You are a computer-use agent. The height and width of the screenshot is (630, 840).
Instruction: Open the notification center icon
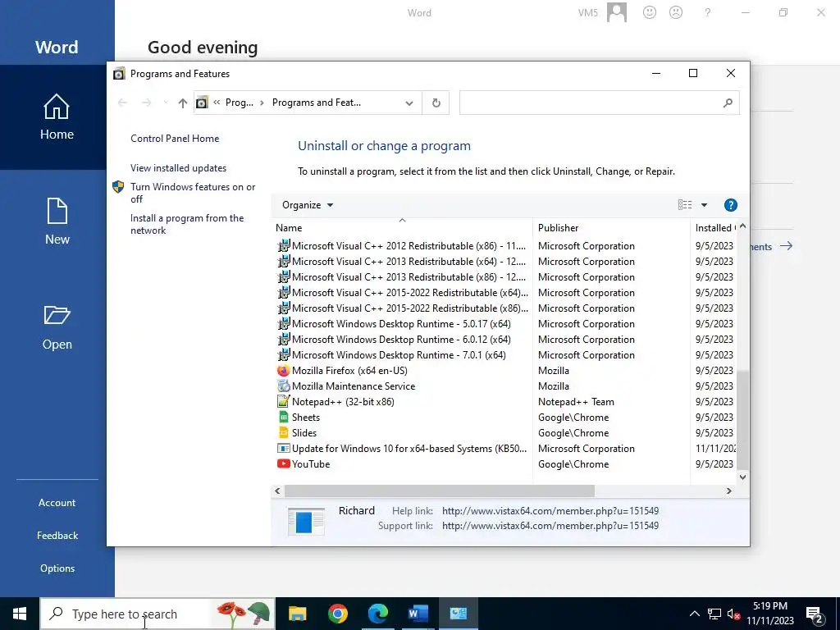click(815, 615)
